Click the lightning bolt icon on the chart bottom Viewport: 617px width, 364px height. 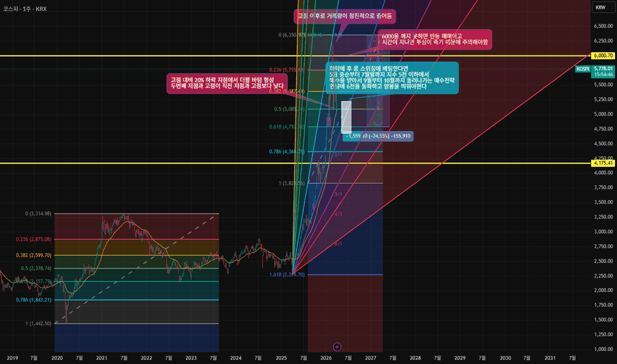(337, 347)
